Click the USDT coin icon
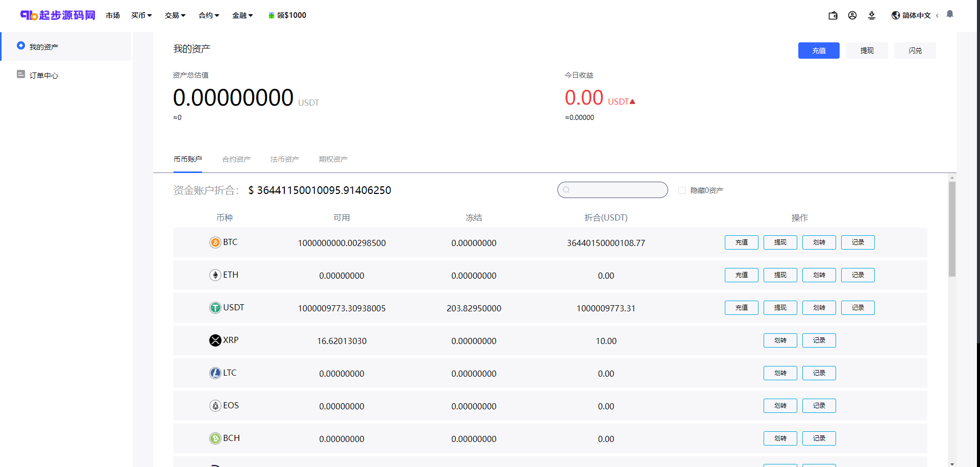 [215, 308]
